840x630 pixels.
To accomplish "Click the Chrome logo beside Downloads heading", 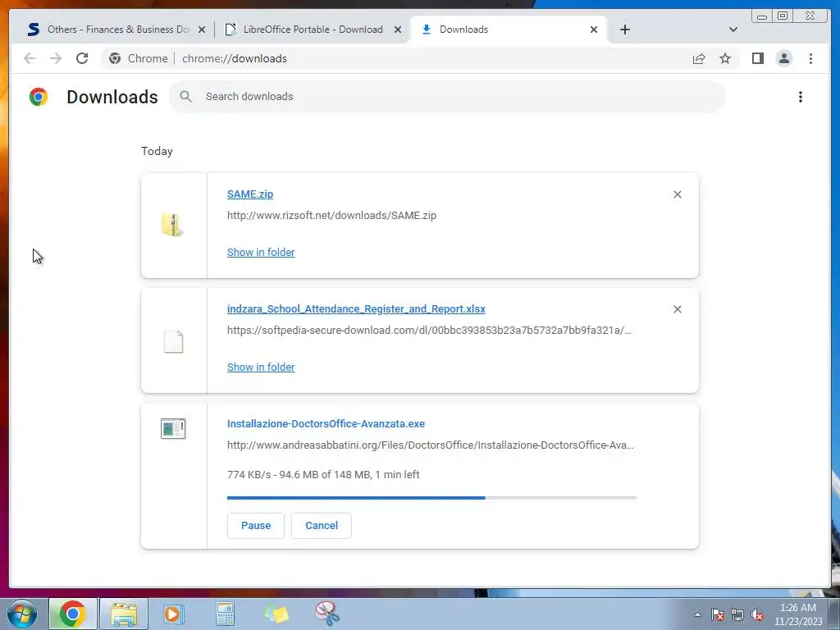I will (x=39, y=97).
